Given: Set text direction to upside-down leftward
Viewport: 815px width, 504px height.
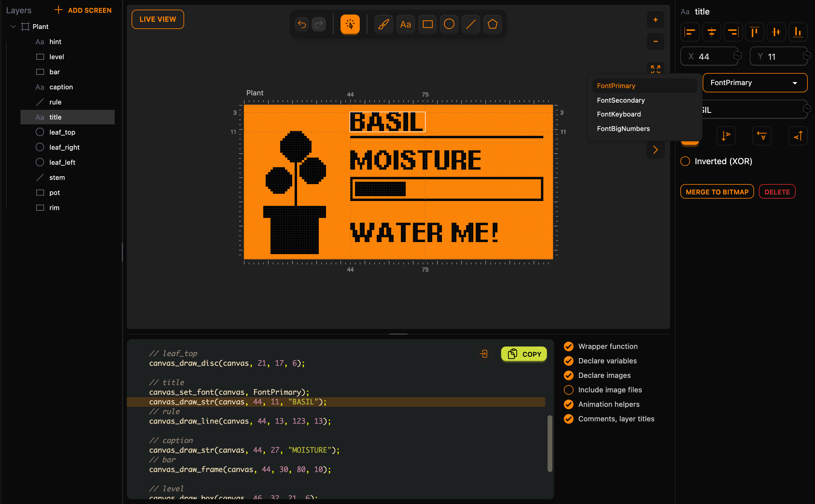Looking at the screenshot, I should click(762, 136).
